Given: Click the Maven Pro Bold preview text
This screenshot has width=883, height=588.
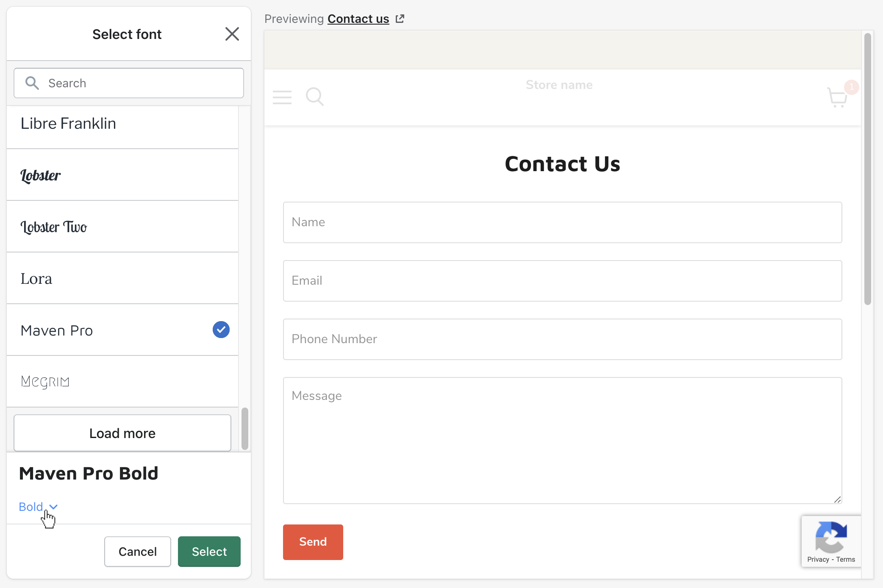Looking at the screenshot, I should [x=89, y=473].
